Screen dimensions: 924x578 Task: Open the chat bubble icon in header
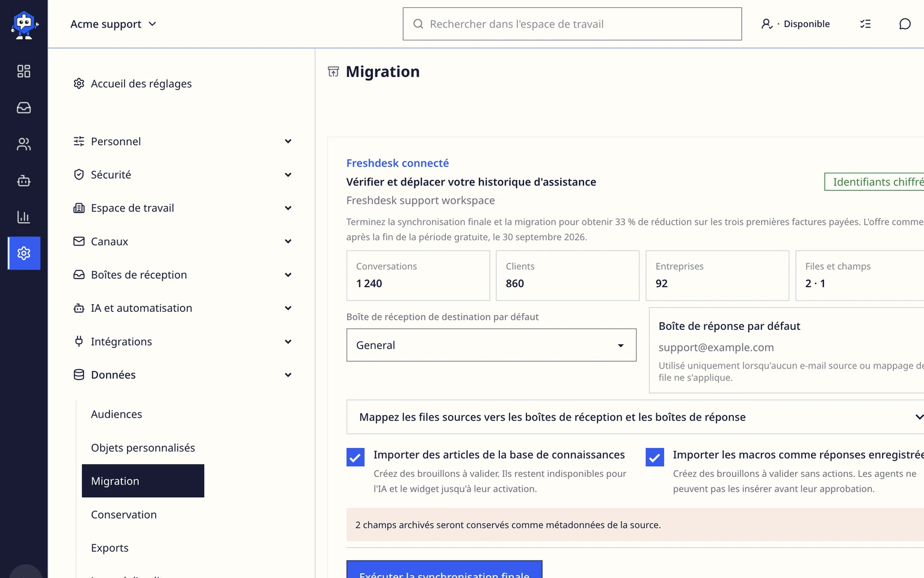click(x=905, y=24)
